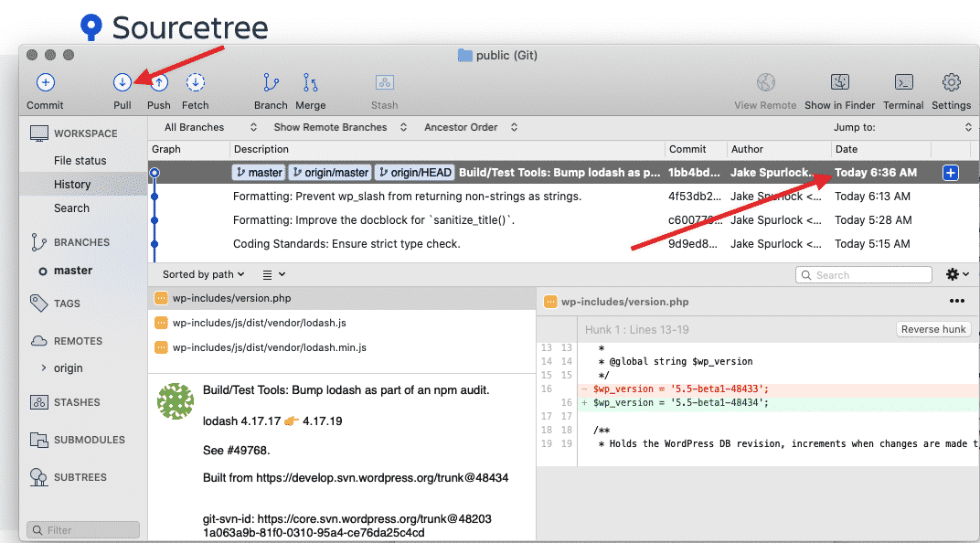This screenshot has height=543, width=980.
Task: Select the Coding Standards commit row
Action: (564, 244)
